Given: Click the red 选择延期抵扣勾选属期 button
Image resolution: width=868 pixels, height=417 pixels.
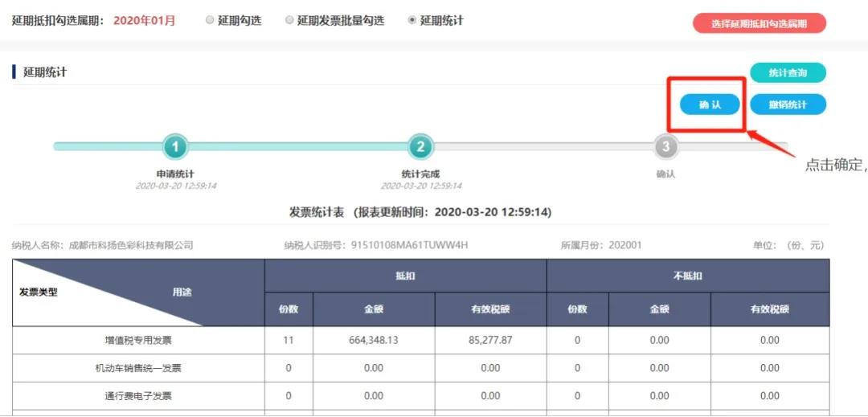Looking at the screenshot, I should (x=759, y=24).
